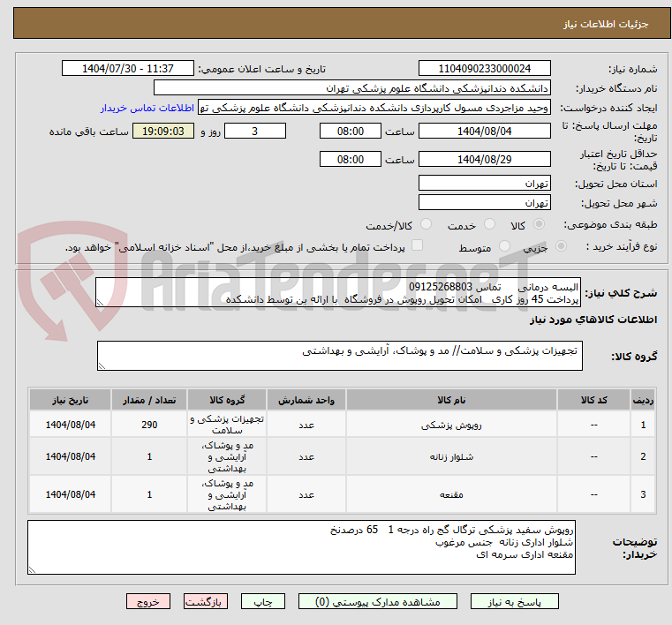Select 'متوسط' purchase process type

pyautogui.click(x=505, y=247)
